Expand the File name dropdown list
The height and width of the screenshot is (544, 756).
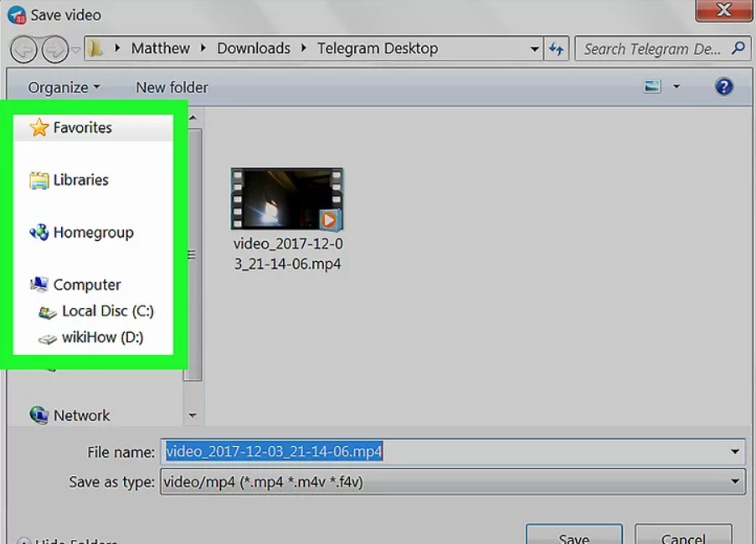tap(734, 452)
